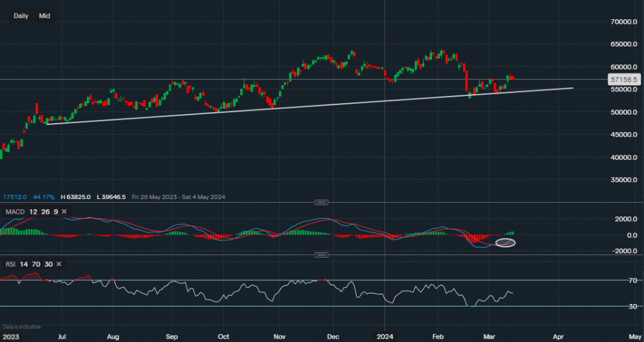Click the 2024 label on time axis
The width and height of the screenshot is (644, 342).
385,336
